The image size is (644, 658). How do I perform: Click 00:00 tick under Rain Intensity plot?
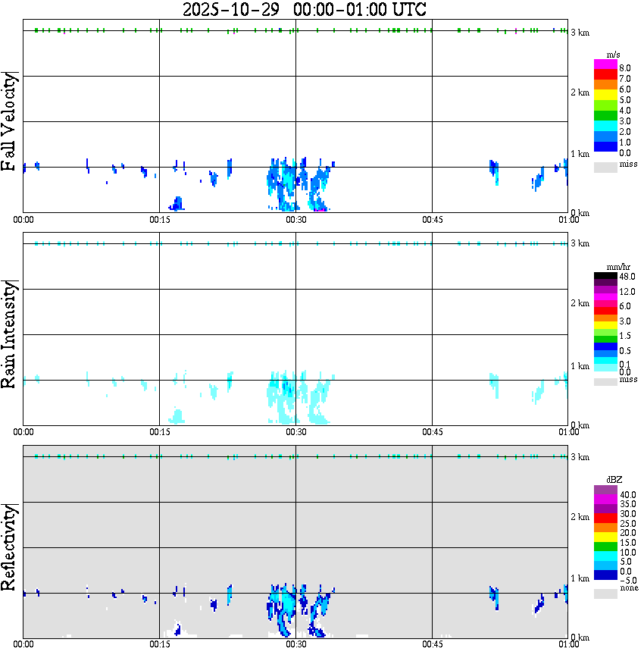[23, 432]
